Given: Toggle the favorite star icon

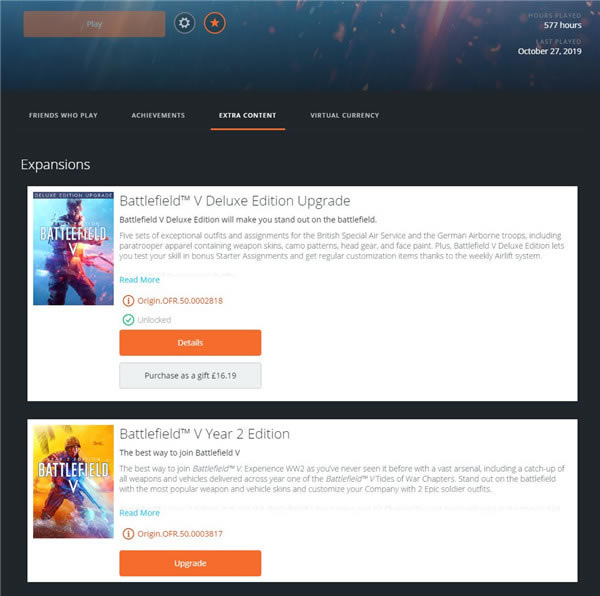Looking at the screenshot, I should pyautogui.click(x=215, y=23).
